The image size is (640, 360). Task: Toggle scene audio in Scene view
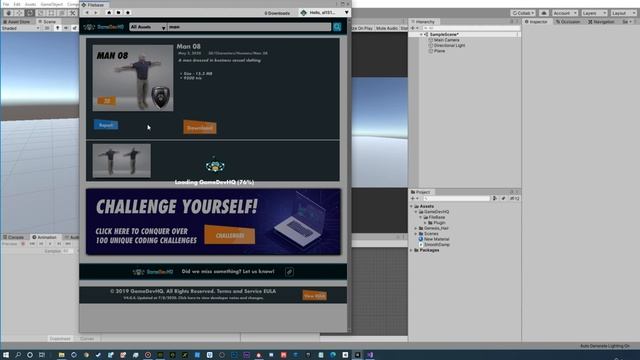coord(66,28)
